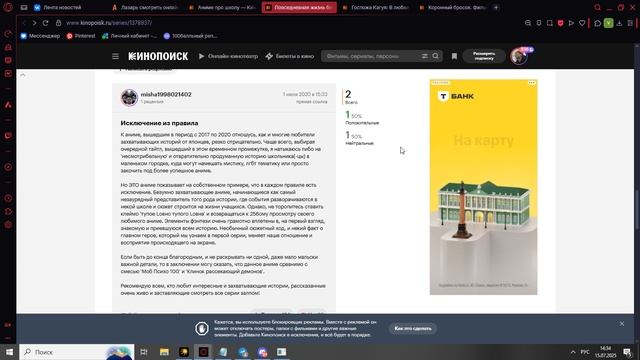Click the Как это сделать button
This screenshot has height=360, width=640.
pos(413,329)
